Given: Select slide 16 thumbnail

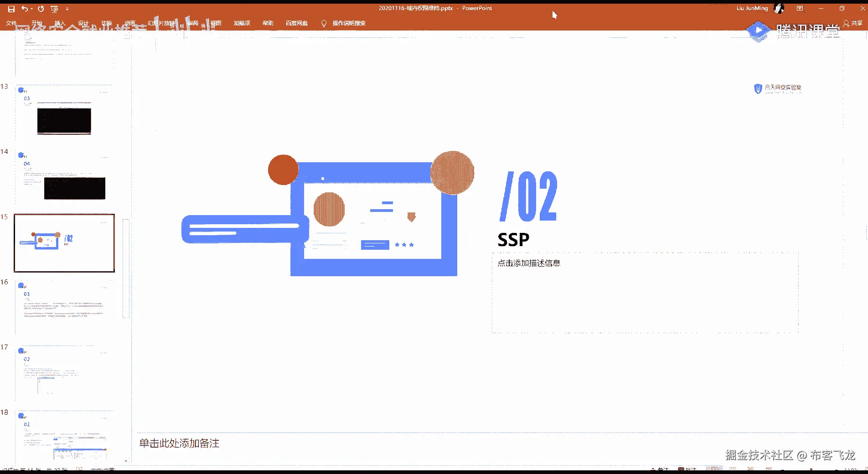Looking at the screenshot, I should click(64, 308).
